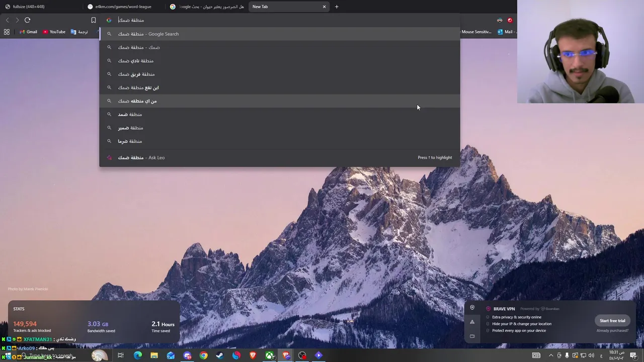Viewport: 644px width, 362px height.
Task: Open the Gmail bookmark
Action: click(x=28, y=32)
